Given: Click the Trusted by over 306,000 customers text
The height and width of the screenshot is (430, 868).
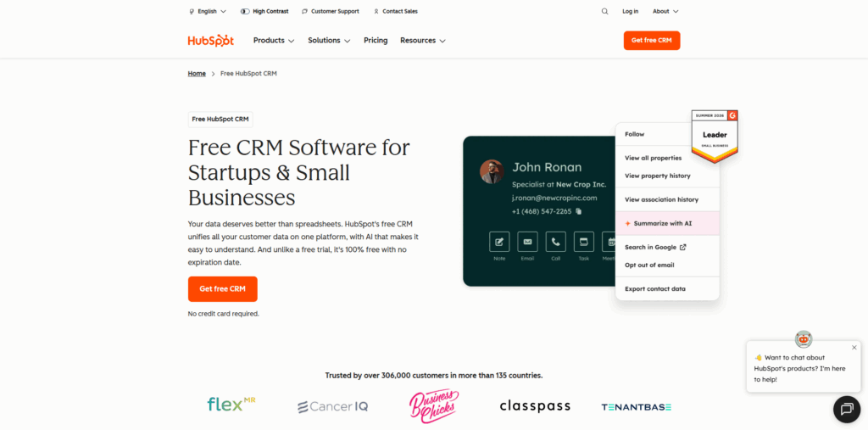Looking at the screenshot, I should 434,375.
